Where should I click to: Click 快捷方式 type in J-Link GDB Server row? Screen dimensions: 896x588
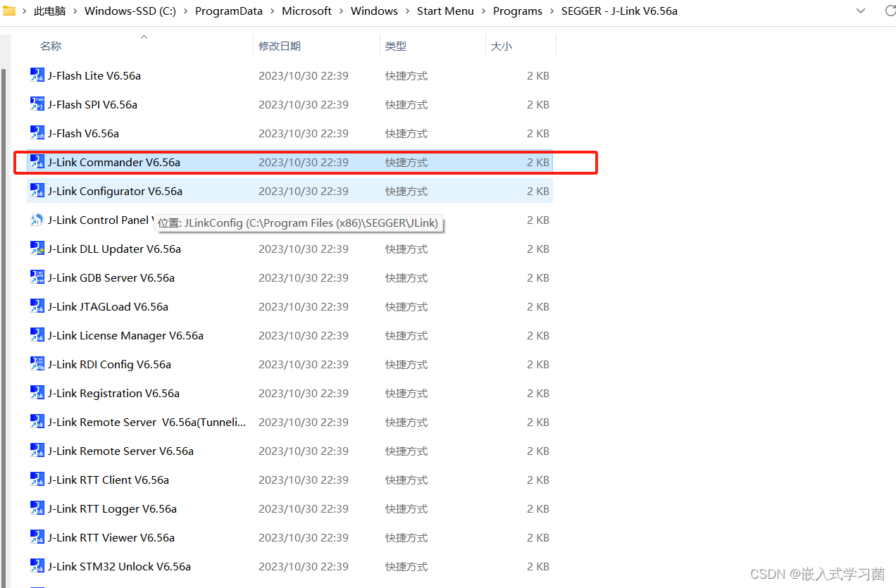406,277
